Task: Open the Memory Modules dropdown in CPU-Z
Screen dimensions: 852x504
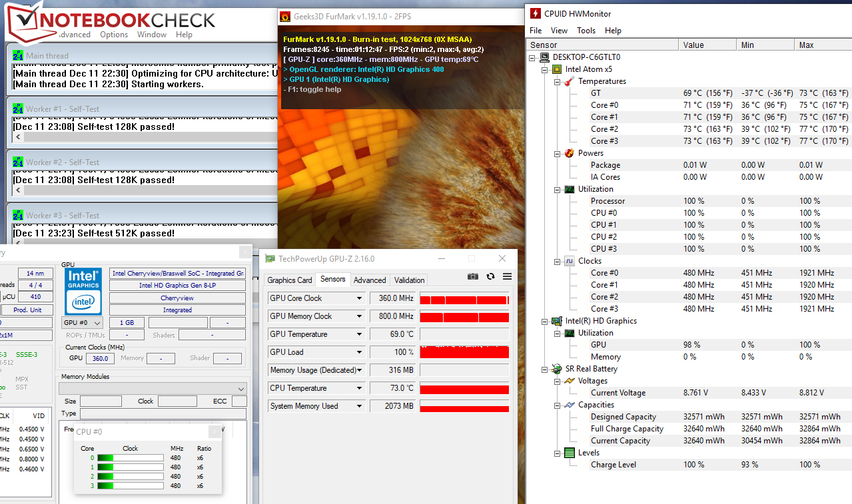Action: [153, 389]
